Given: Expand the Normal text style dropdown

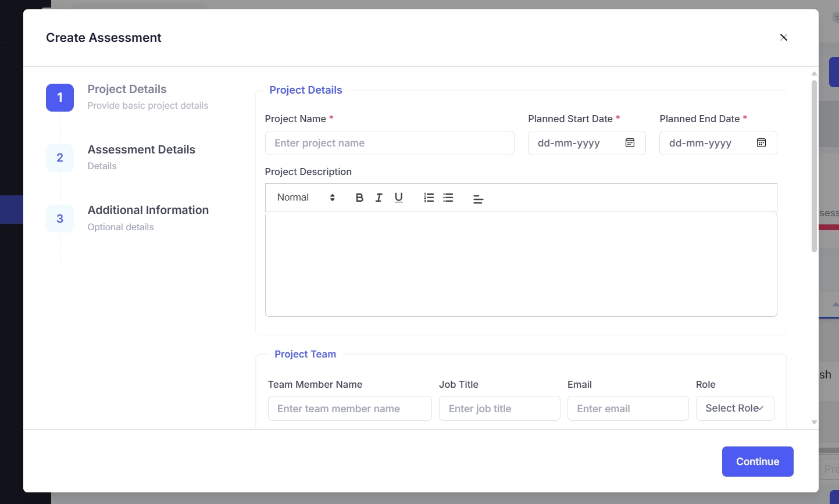Looking at the screenshot, I should [x=306, y=198].
